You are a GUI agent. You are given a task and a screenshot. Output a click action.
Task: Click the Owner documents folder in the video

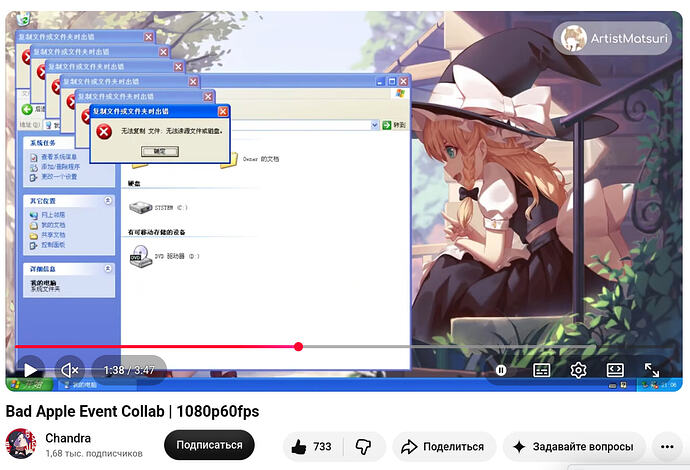click(231, 160)
